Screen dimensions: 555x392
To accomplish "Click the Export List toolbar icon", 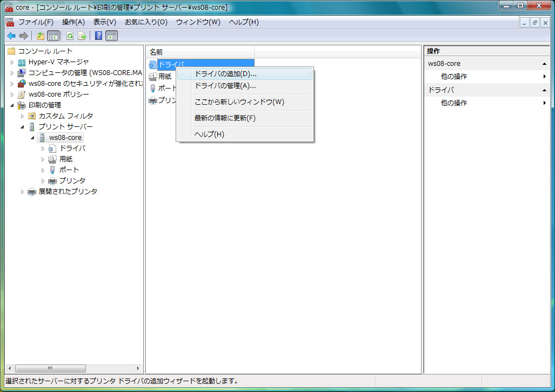I will click(82, 36).
